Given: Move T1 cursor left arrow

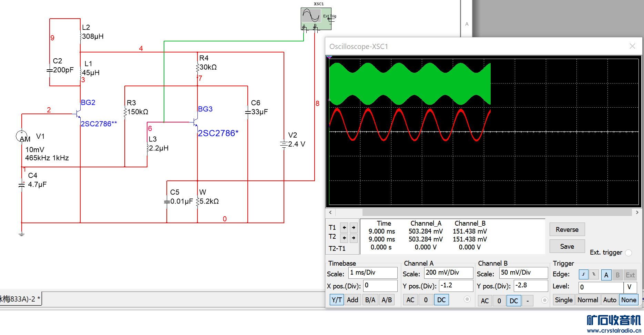Looking at the screenshot, I should [x=344, y=228].
